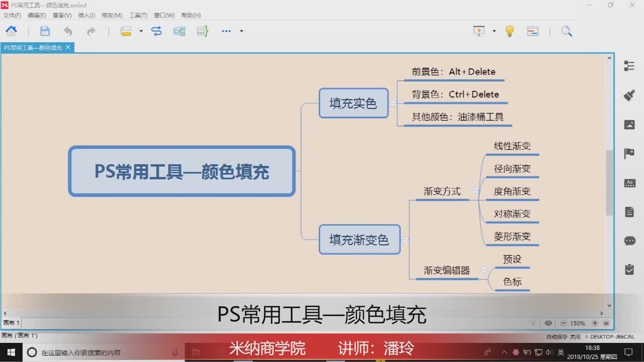Select the 填充渐变色 topic
This screenshot has height=362, width=644.
coord(360,240)
